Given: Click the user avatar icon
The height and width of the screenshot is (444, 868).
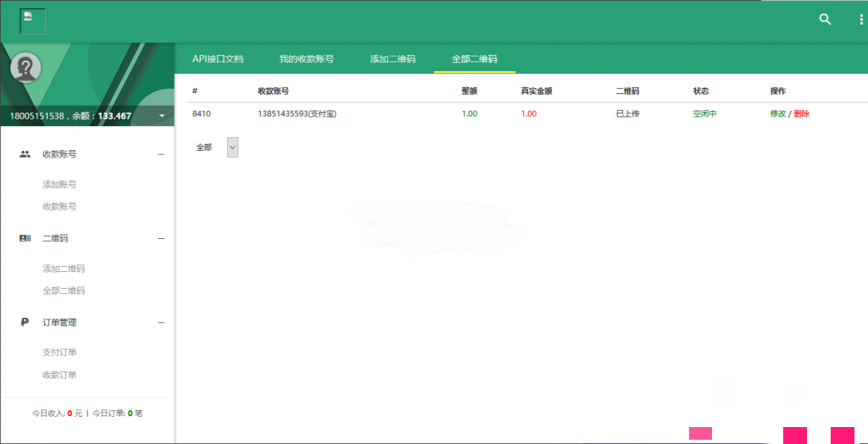Looking at the screenshot, I should [26, 68].
